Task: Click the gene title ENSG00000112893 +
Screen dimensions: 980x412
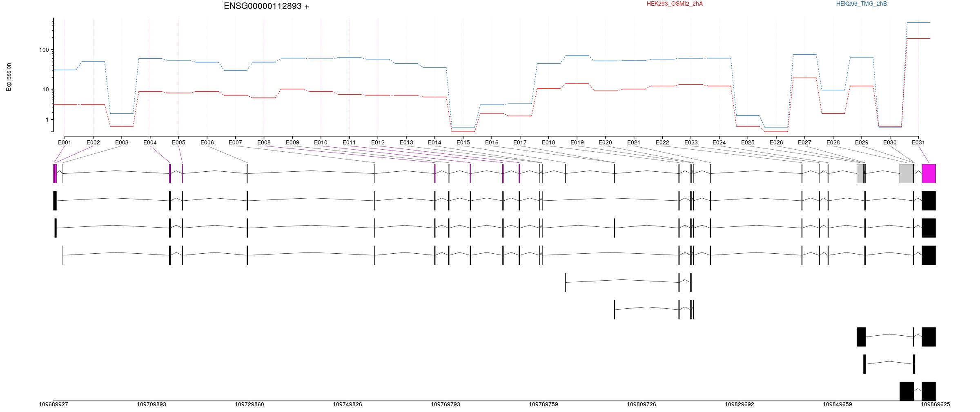Action: click(266, 6)
